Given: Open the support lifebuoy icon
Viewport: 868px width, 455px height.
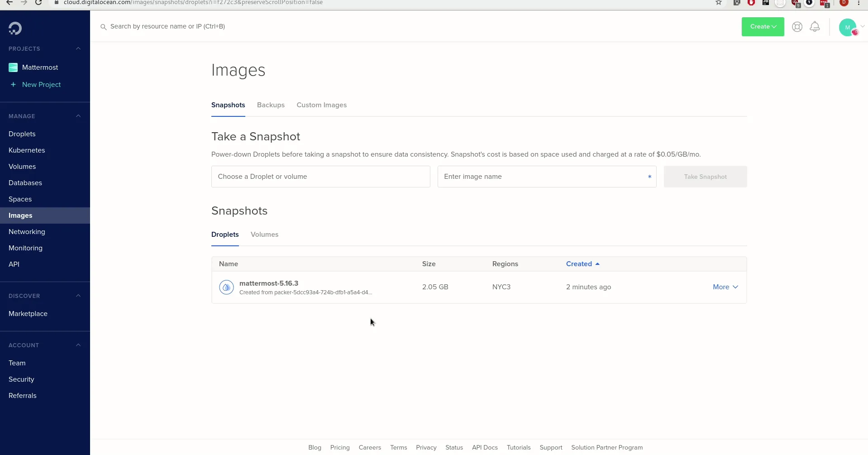Looking at the screenshot, I should tap(797, 27).
